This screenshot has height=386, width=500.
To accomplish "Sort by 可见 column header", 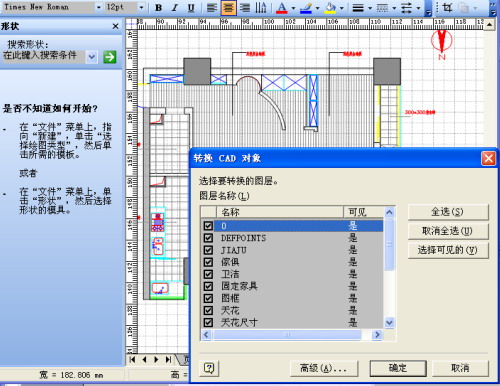I will coord(364,212).
